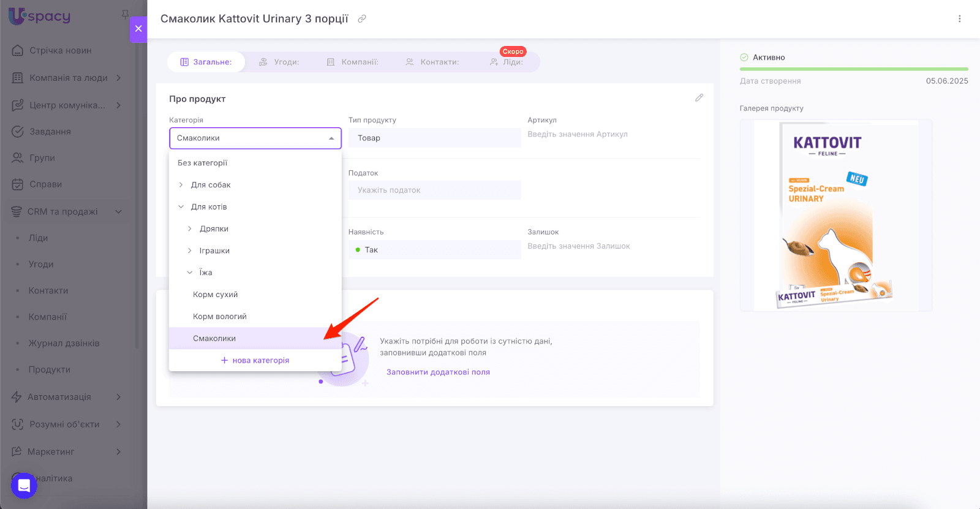This screenshot has height=509, width=980.
Task: Select Смаколики category option
Action: 255,339
